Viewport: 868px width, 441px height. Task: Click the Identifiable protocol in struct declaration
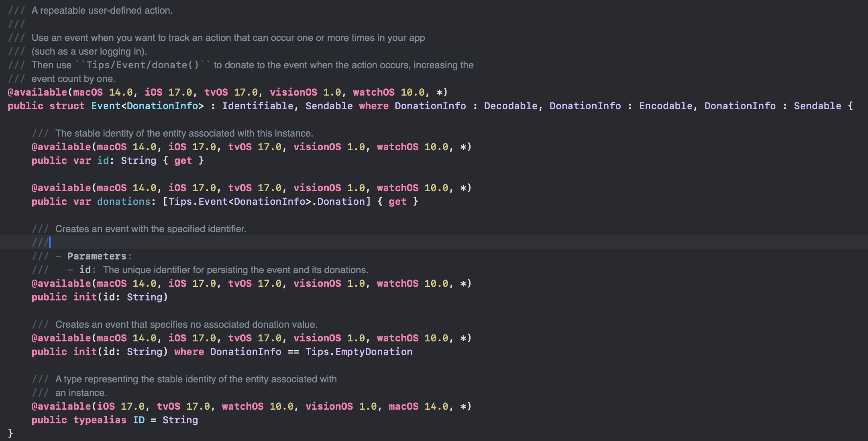coord(258,106)
